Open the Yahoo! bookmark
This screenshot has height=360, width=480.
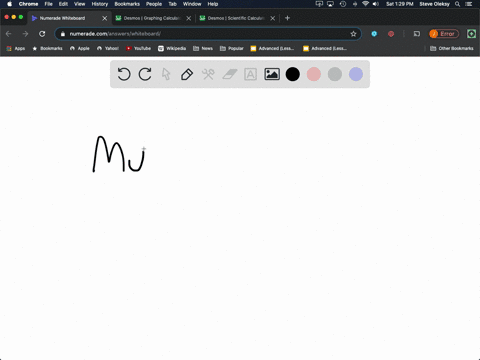point(108,48)
